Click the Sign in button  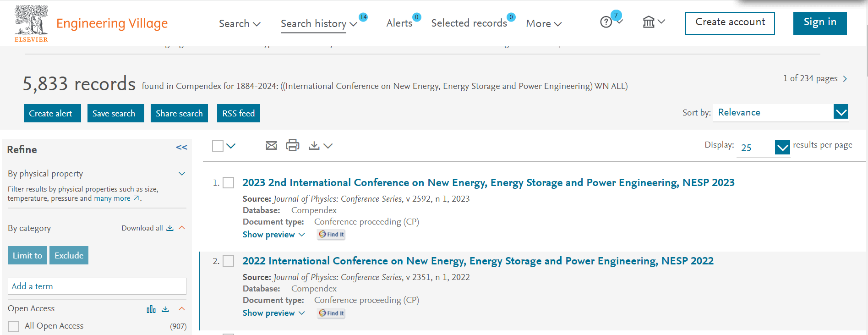pyautogui.click(x=820, y=23)
